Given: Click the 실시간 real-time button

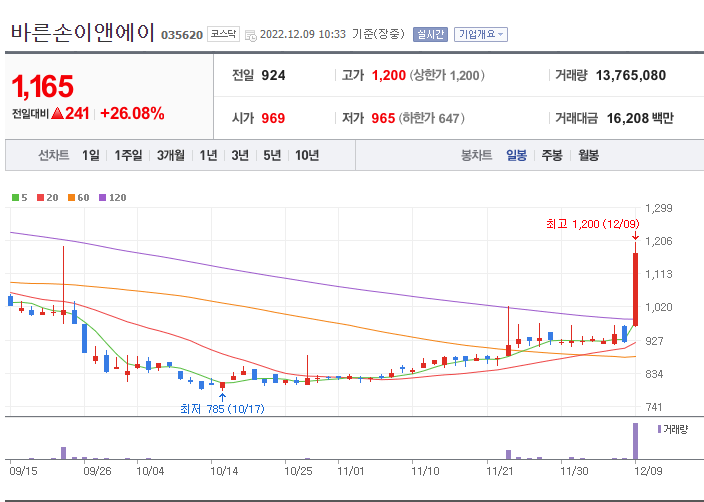Looking at the screenshot, I should (x=430, y=34).
